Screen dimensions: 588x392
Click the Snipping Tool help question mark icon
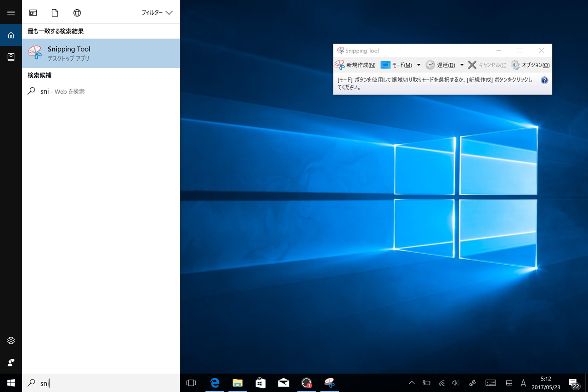(544, 80)
